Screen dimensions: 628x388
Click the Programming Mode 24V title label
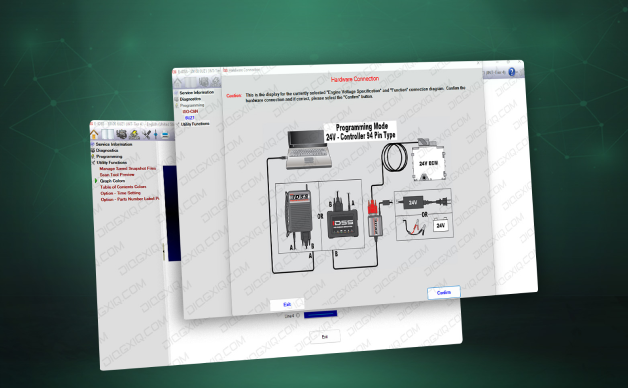tap(360, 132)
